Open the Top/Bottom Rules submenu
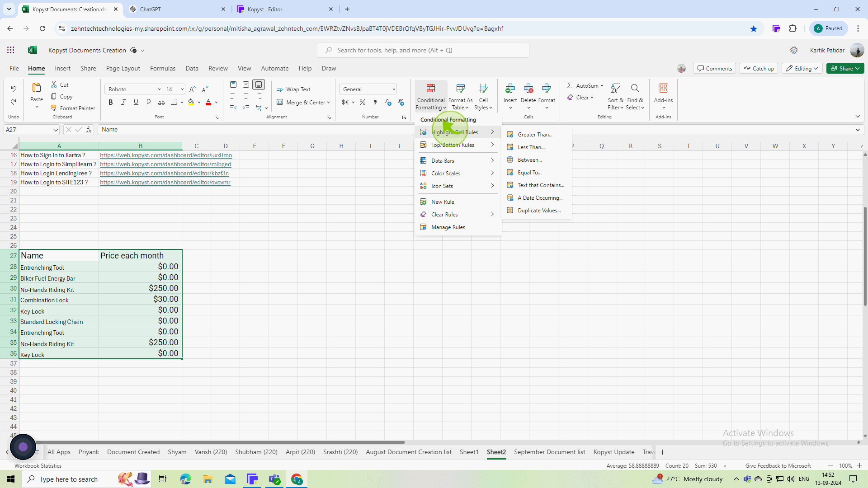Screen dimensions: 868x488 [x=458, y=145]
